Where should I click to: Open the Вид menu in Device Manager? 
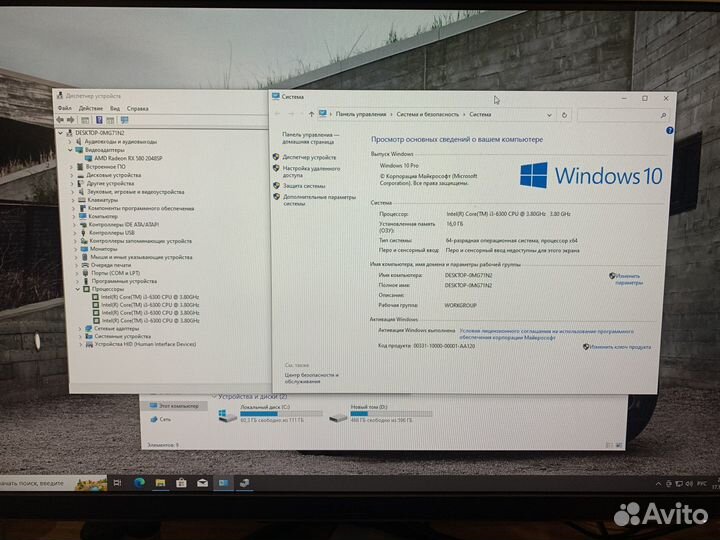[x=115, y=108]
